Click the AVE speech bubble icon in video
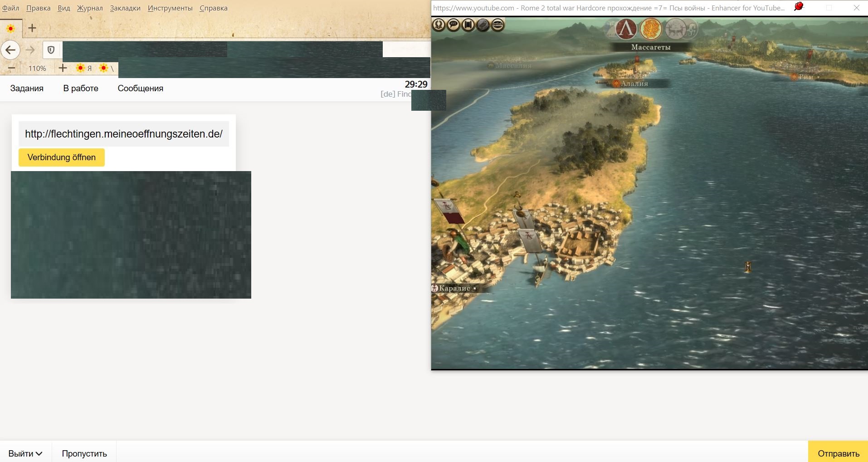 [454, 25]
